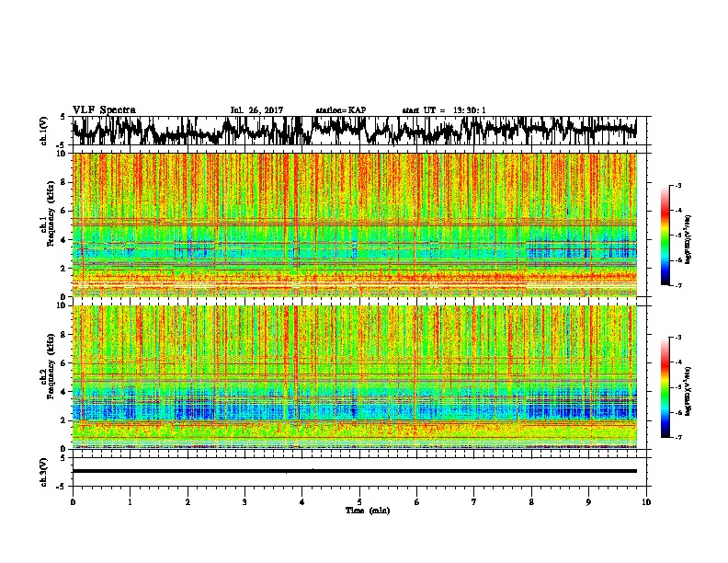Click the "VLF Spectra" plot title
The image size is (728, 563).
(104, 110)
